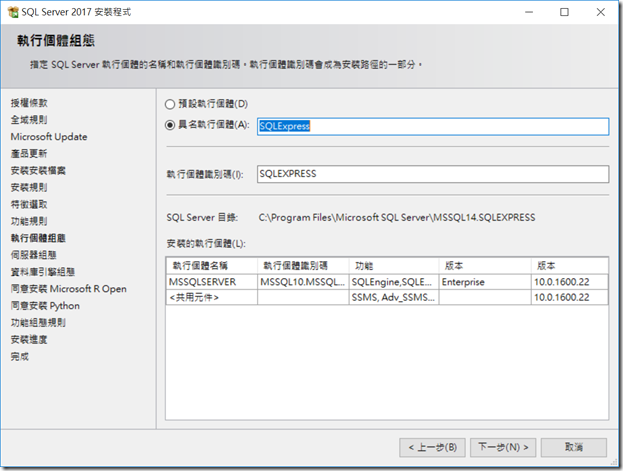This screenshot has height=471, width=623.
Task: Click the 功能組態規則 step in sidebar
Action: (x=38, y=323)
